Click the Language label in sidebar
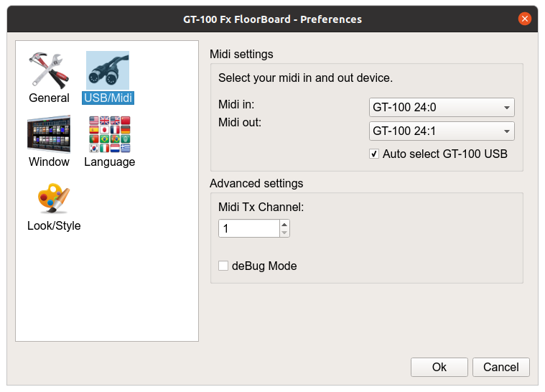The image size is (545, 392). tap(109, 162)
